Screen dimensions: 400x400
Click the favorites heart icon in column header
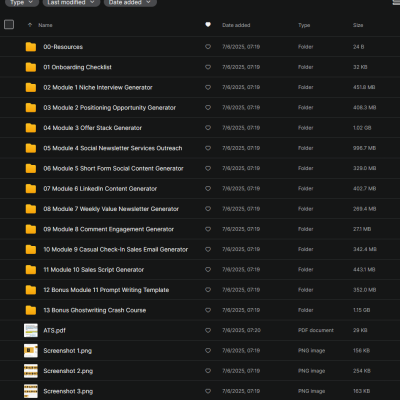(208, 25)
